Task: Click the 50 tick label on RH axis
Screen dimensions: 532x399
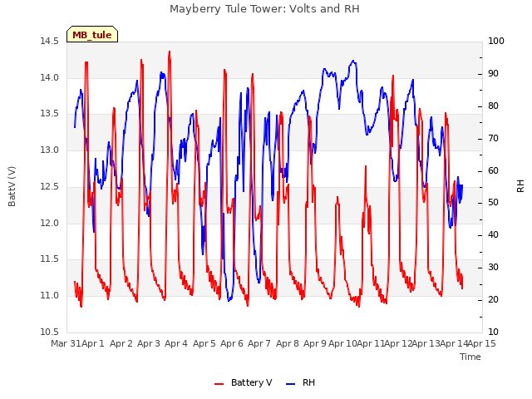Action: 493,203
